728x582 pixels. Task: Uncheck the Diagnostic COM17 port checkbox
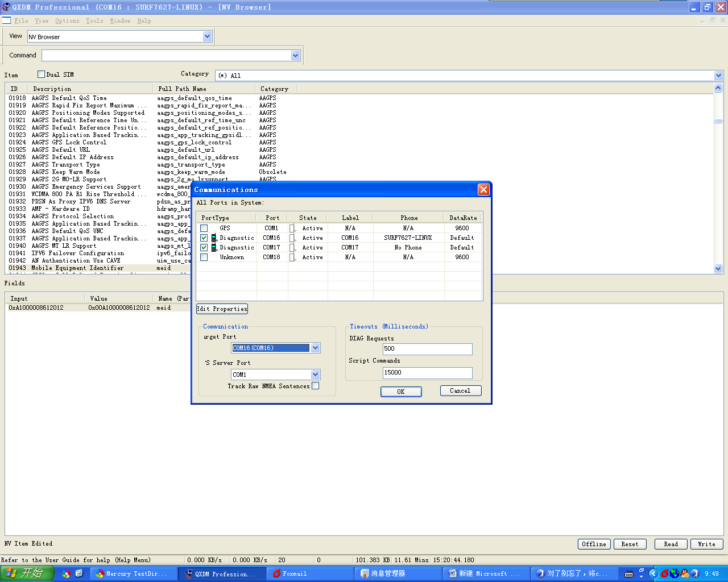click(x=204, y=248)
